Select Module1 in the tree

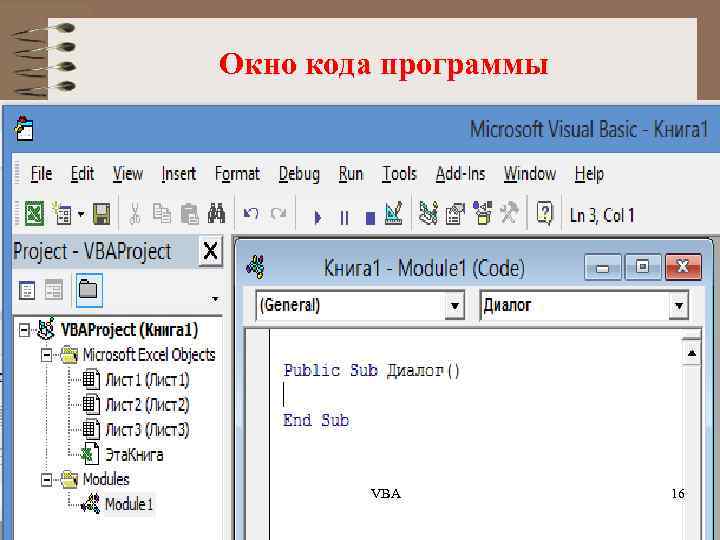[x=129, y=504]
